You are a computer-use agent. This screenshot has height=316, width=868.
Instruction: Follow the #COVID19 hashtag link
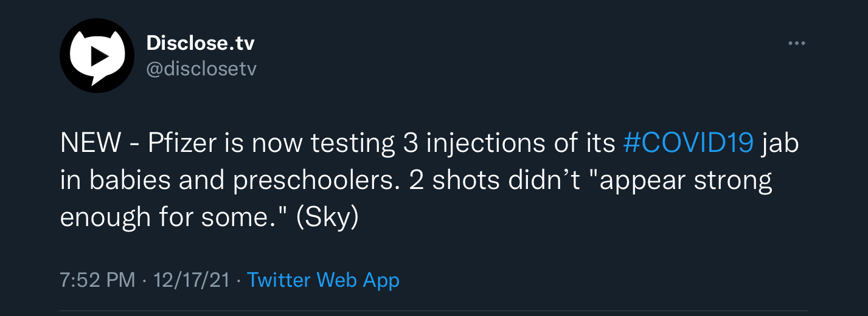pos(689,144)
